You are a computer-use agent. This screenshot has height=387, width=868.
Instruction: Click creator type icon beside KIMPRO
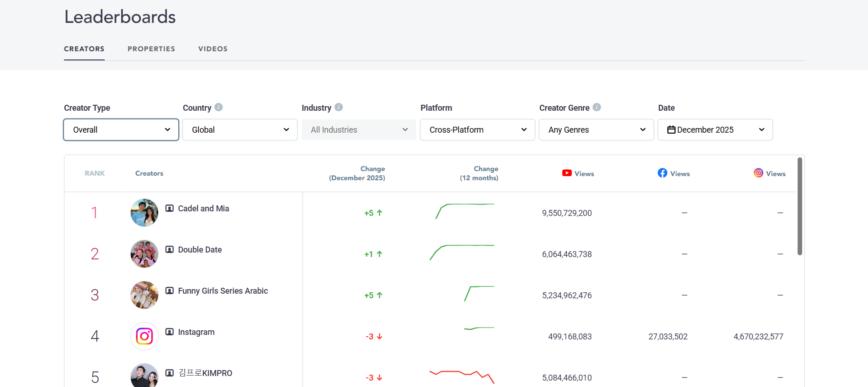pos(170,373)
